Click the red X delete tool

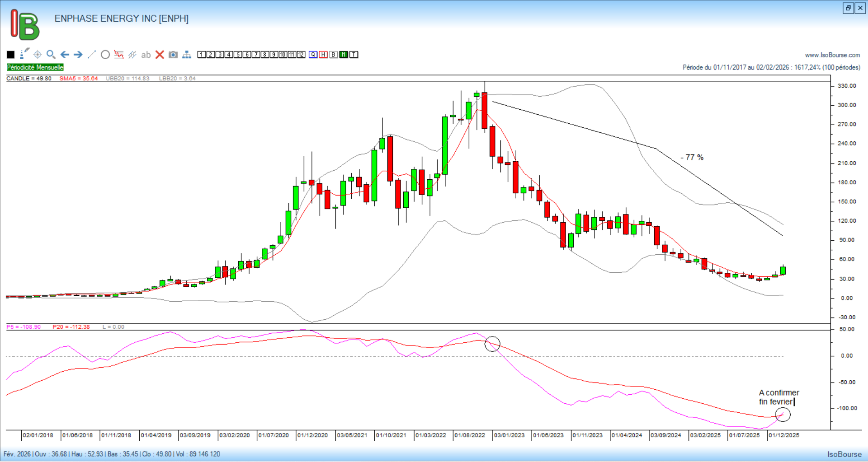[160, 55]
